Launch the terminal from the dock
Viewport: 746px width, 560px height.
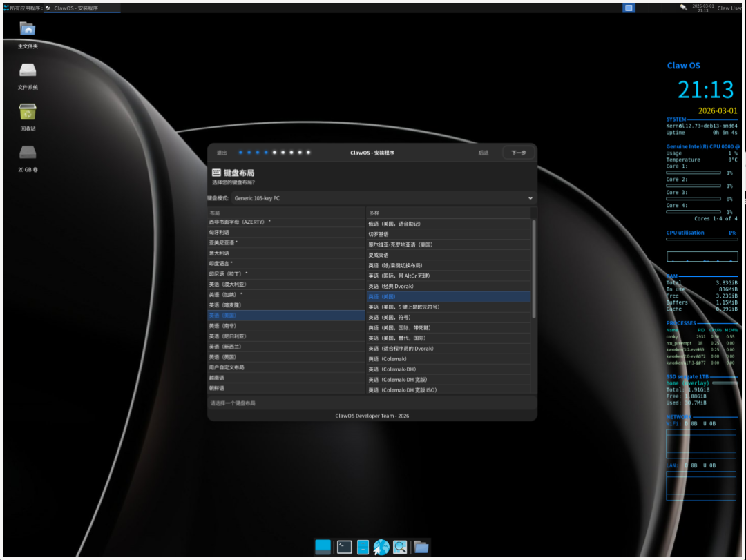345,547
